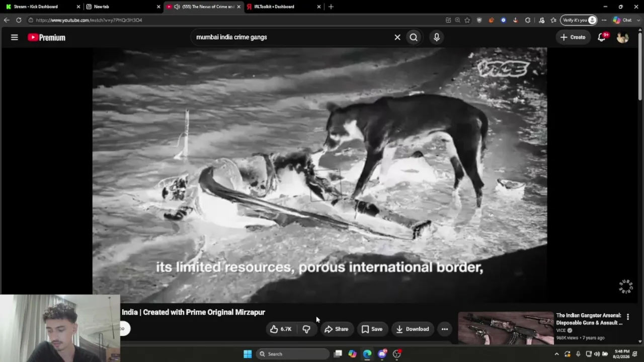
Task: Dislike the video with thumbs down
Action: 306,329
